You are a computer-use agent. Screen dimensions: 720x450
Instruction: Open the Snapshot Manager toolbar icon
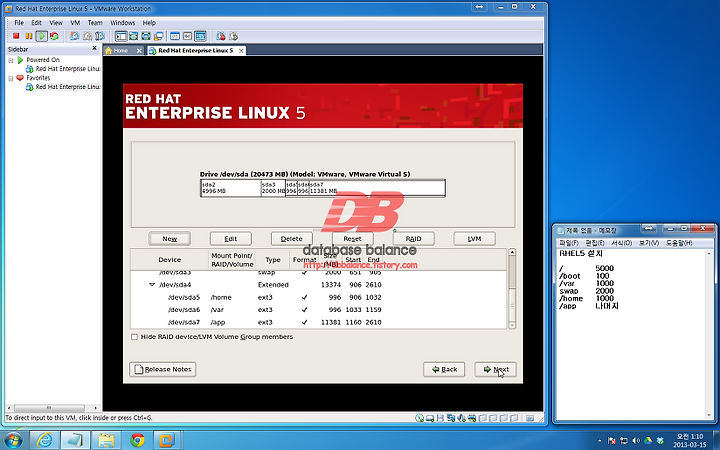(100, 36)
